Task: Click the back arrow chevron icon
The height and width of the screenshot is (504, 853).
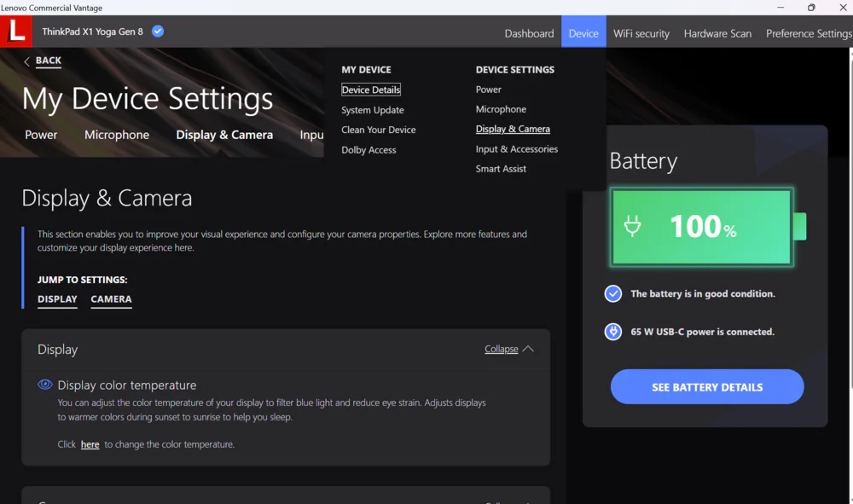Action: pos(26,61)
